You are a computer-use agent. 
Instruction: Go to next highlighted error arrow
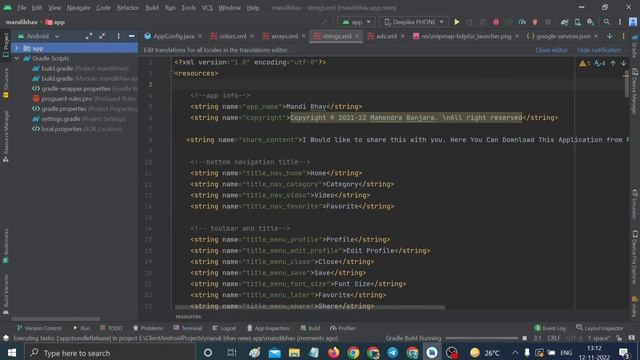tap(623, 63)
